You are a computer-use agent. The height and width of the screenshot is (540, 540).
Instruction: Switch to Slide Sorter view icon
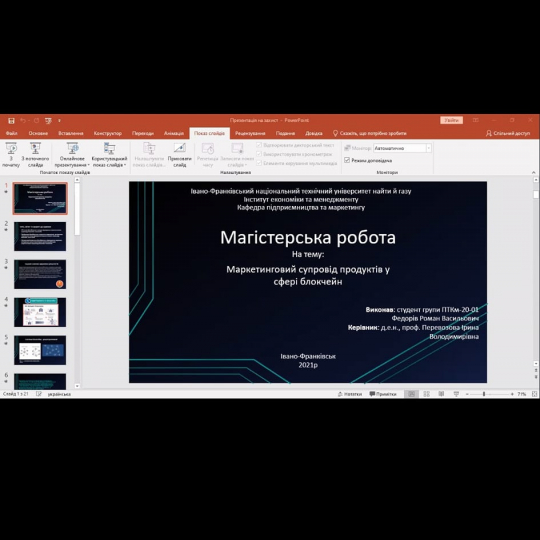(426, 394)
